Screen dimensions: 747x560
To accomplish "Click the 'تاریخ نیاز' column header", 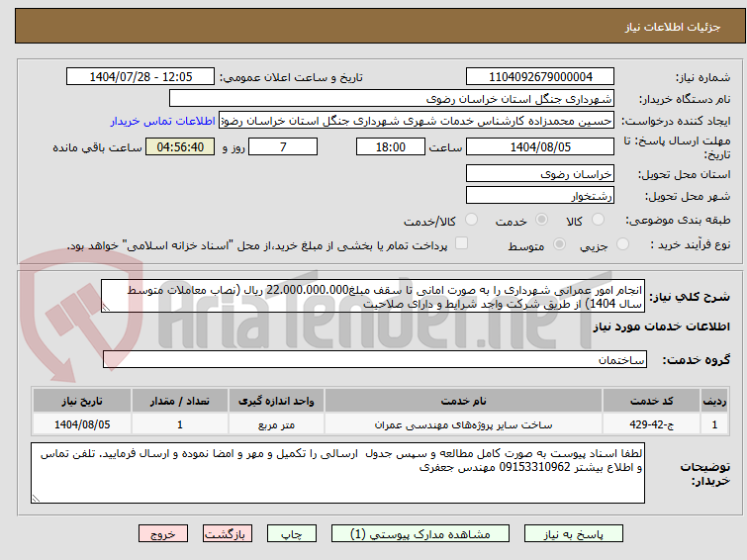I will point(82,401).
